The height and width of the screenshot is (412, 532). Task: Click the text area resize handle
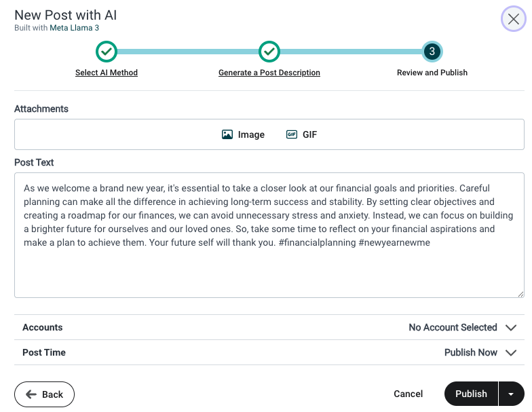pos(520,294)
